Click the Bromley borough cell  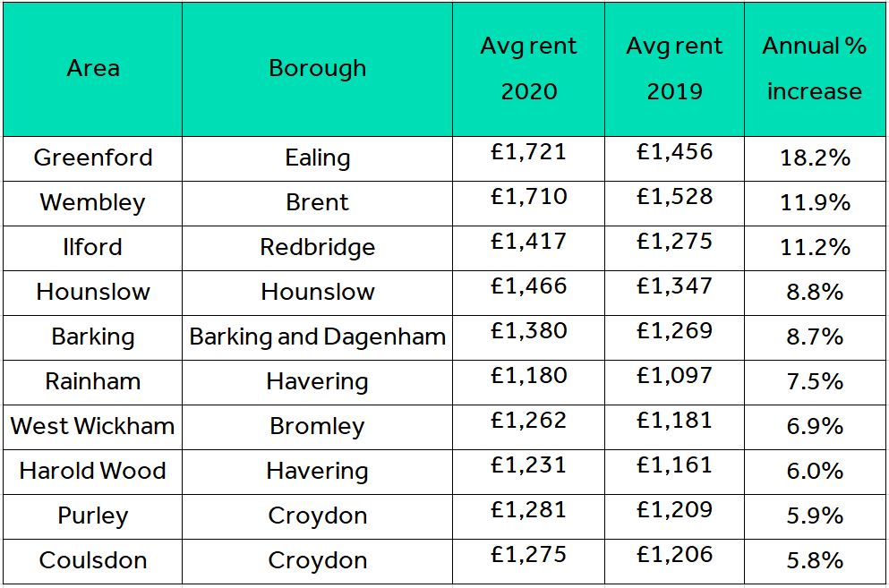[317, 428]
